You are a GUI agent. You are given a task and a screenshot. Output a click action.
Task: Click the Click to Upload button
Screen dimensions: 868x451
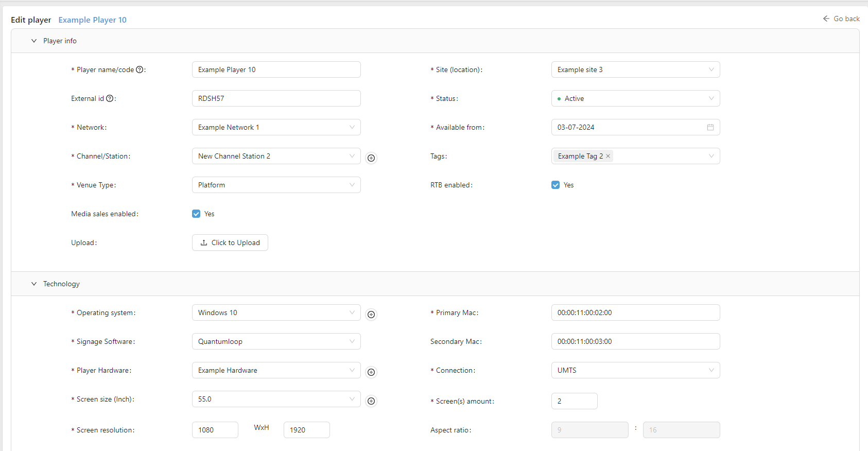coord(230,242)
